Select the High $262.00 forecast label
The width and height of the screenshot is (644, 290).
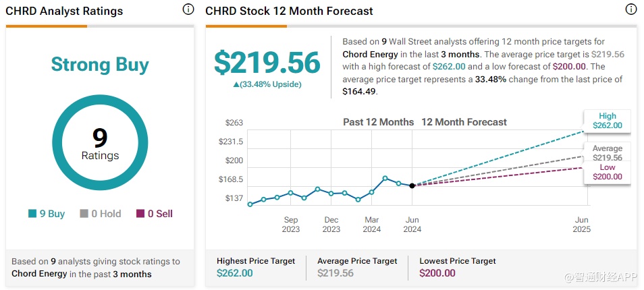[x=607, y=121]
